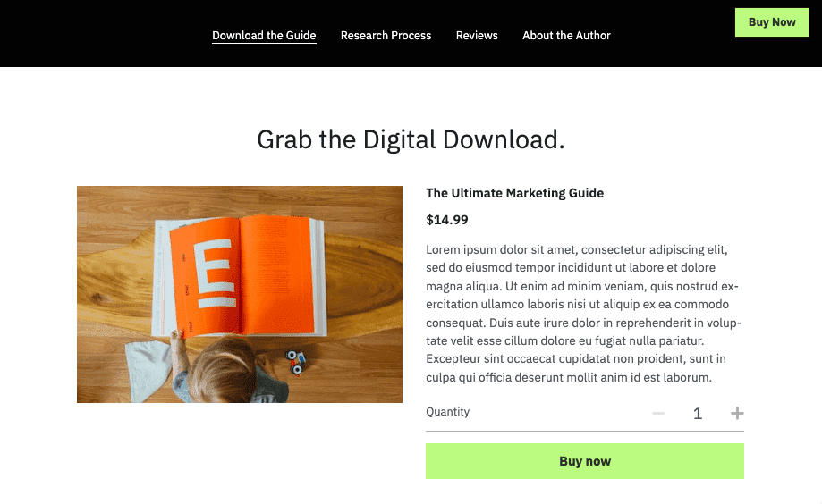Screen dimensions: 822x504
Task: Click the Lorem ipsum product description
Action: click(x=583, y=314)
